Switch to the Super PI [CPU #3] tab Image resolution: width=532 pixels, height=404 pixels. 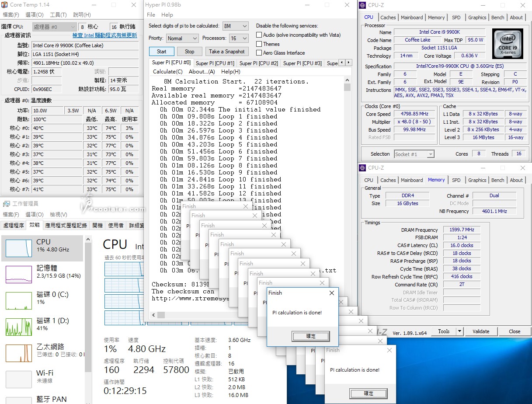(303, 63)
